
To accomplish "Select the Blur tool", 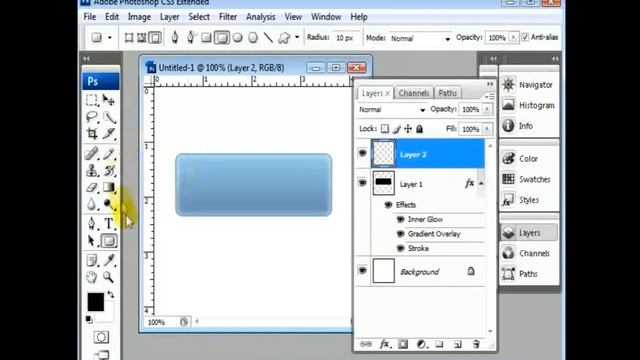I will click(92, 204).
